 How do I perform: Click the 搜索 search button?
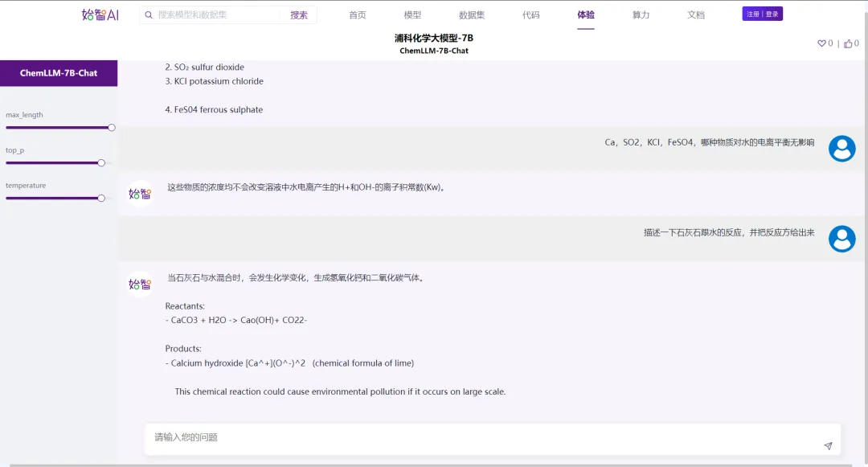coord(299,15)
